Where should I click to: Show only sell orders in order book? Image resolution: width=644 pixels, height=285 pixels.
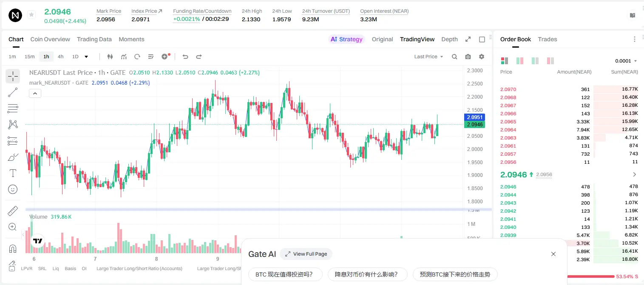pyautogui.click(x=550, y=61)
